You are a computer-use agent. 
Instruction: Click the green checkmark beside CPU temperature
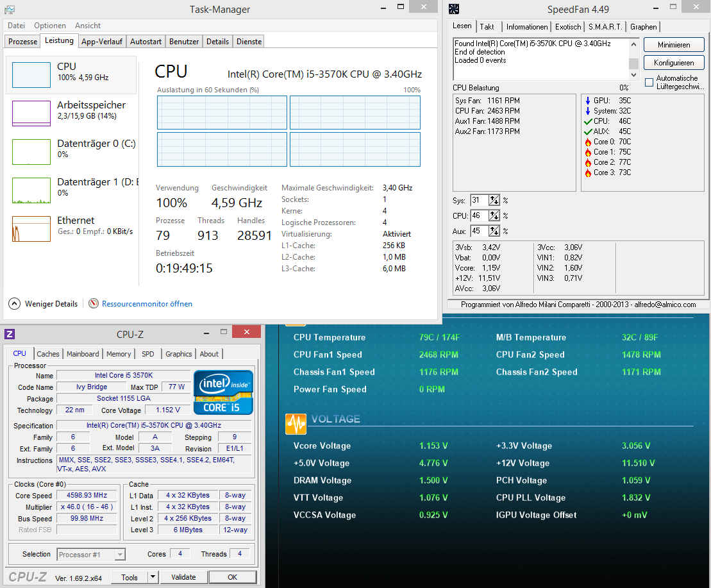click(588, 121)
